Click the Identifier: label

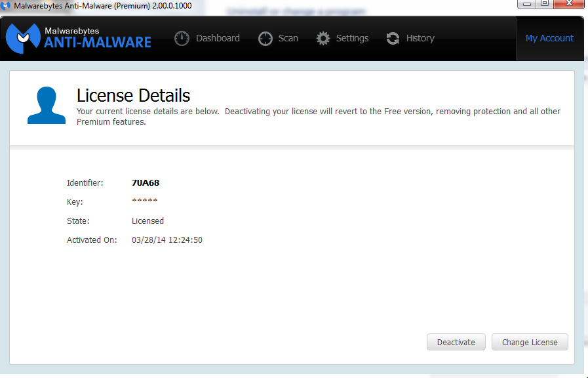pos(85,183)
